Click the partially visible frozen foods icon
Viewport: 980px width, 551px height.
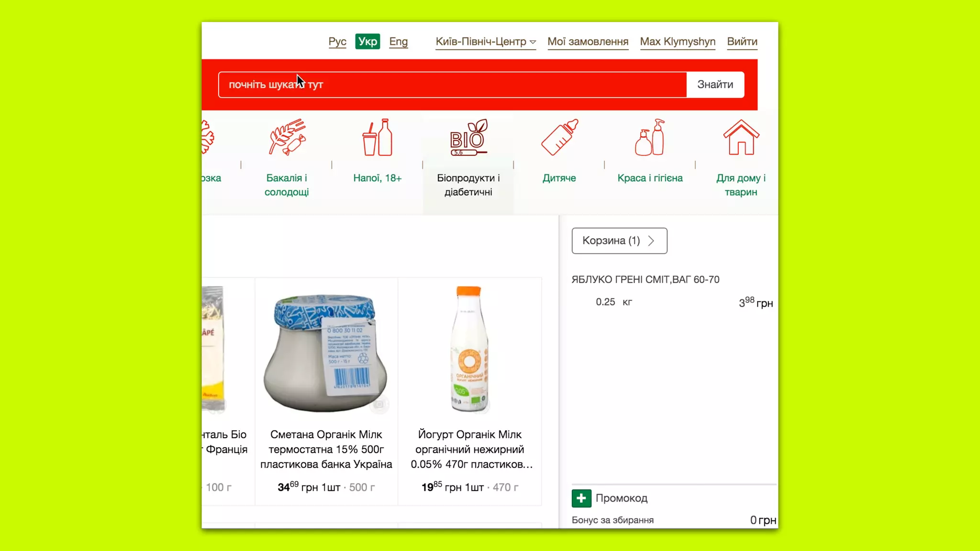pos(208,137)
